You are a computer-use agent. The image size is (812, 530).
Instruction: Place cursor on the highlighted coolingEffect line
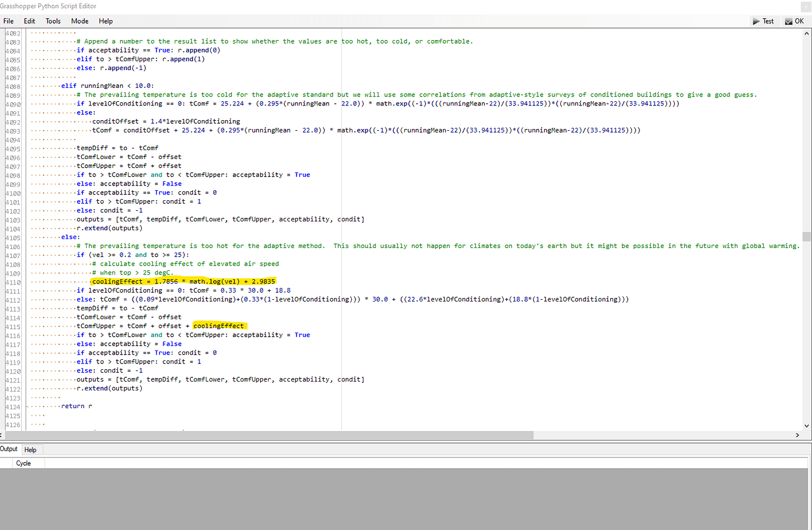point(182,281)
